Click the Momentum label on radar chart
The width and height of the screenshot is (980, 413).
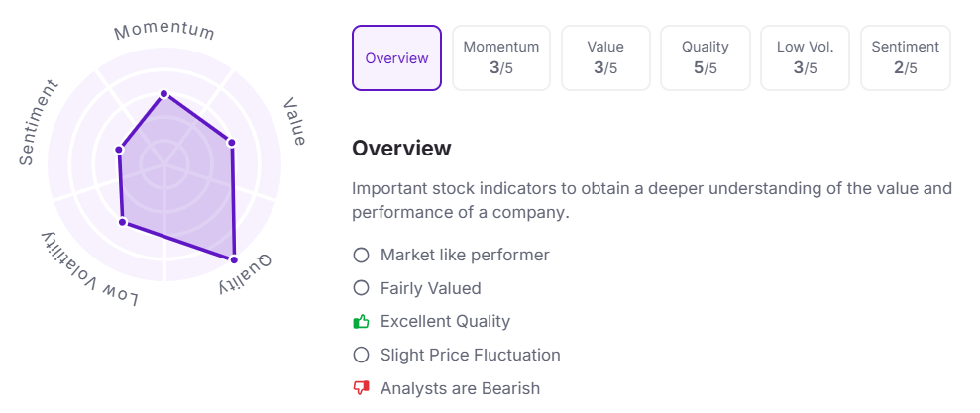[x=164, y=31]
